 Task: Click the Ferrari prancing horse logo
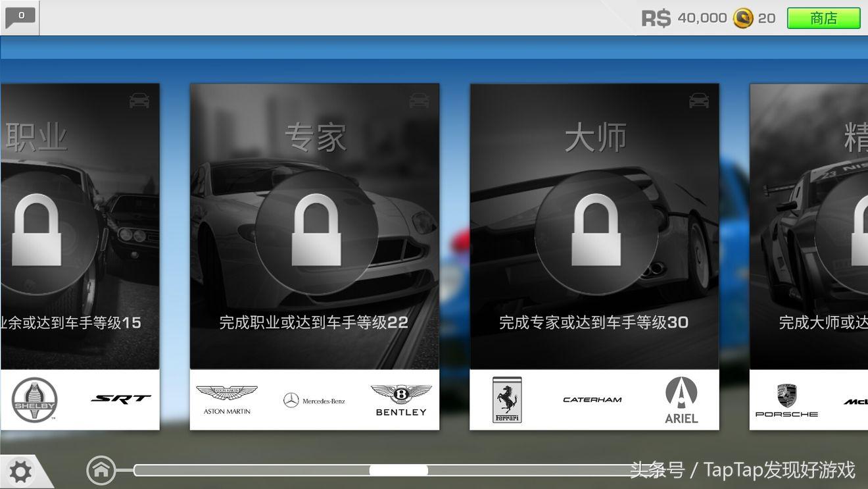click(506, 399)
